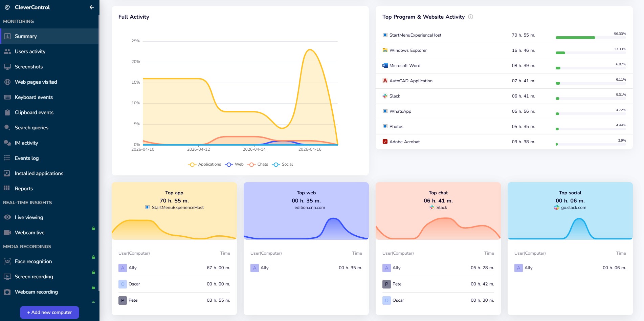Select Photos program entry
The width and height of the screenshot is (644, 321).
pos(504,127)
